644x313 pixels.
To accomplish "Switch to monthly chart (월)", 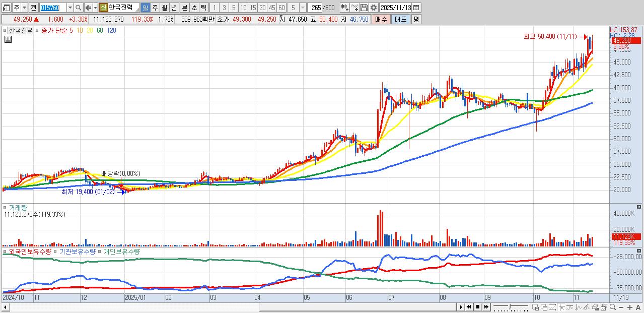I will 164,8.
